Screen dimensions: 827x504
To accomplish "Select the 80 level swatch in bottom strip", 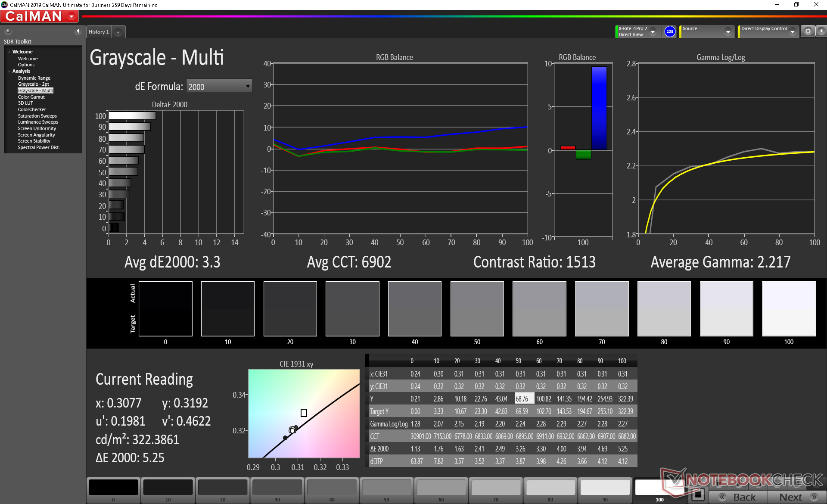I will [550, 490].
